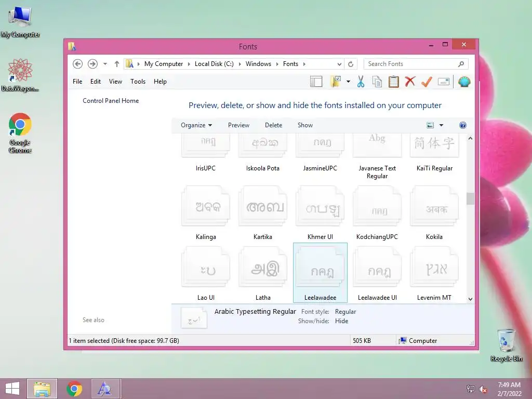This screenshot has height=399, width=532.
Task: Select the Levenim MT font
Action: [434, 273]
